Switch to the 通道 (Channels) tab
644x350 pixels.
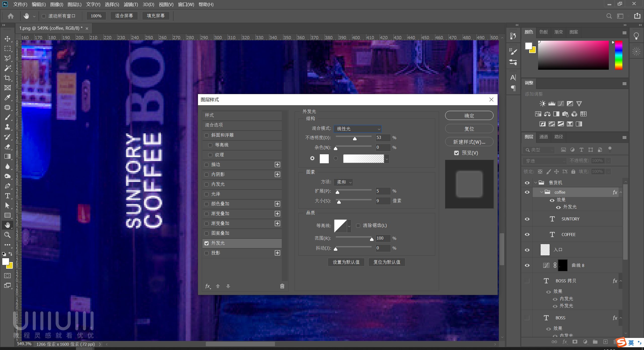544,137
